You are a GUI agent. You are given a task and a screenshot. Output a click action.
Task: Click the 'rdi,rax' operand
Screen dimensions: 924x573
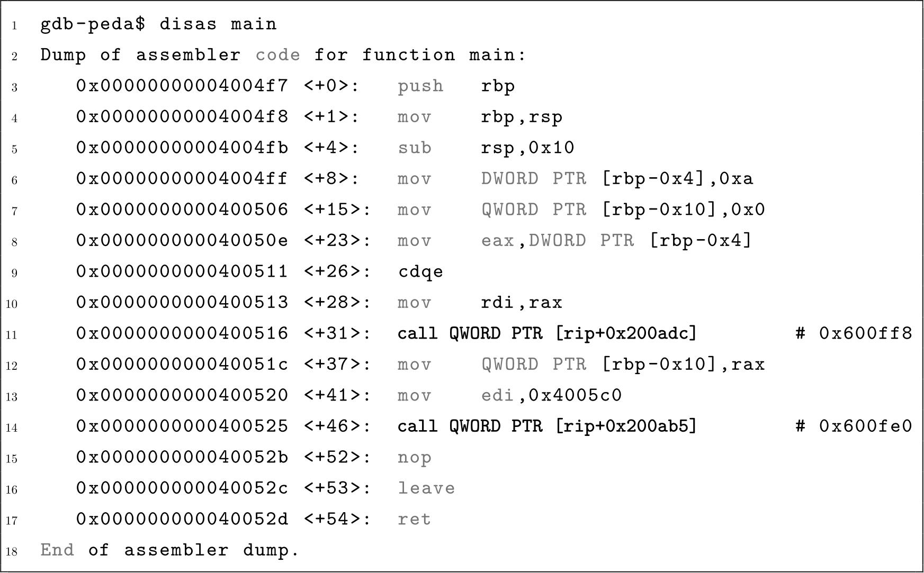point(522,303)
